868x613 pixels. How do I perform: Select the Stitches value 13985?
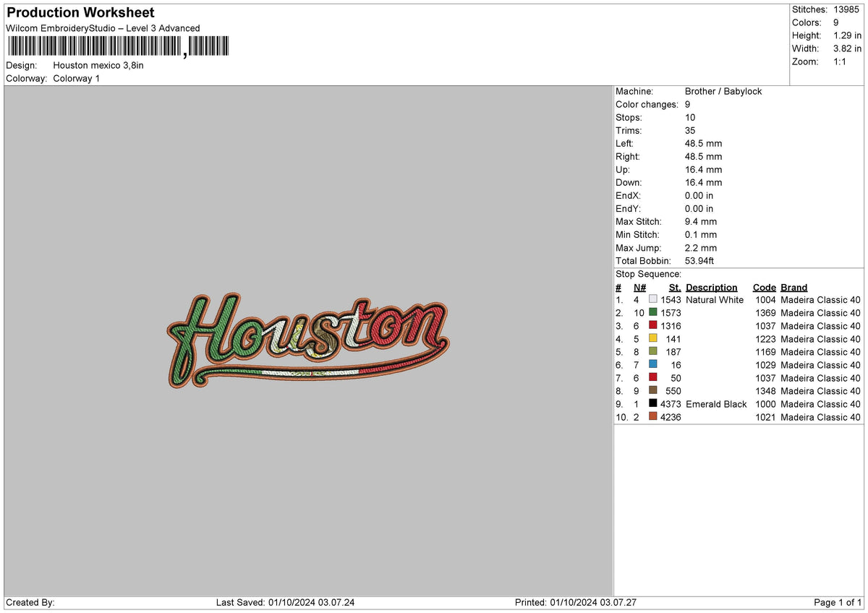pos(847,9)
